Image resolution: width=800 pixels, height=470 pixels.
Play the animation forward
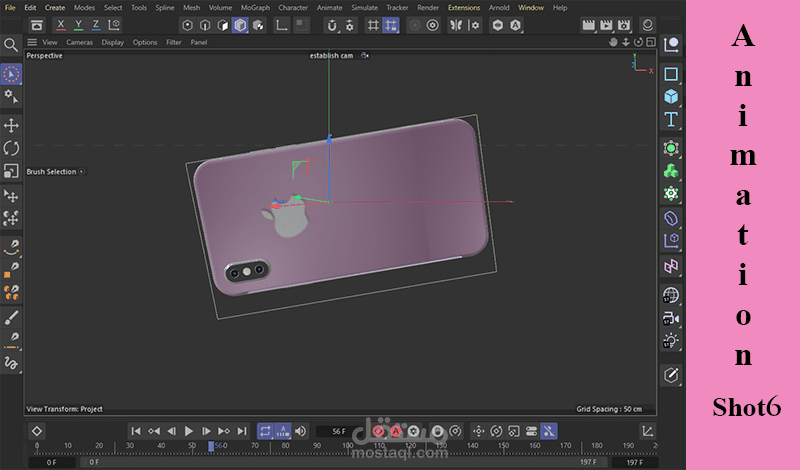point(189,431)
